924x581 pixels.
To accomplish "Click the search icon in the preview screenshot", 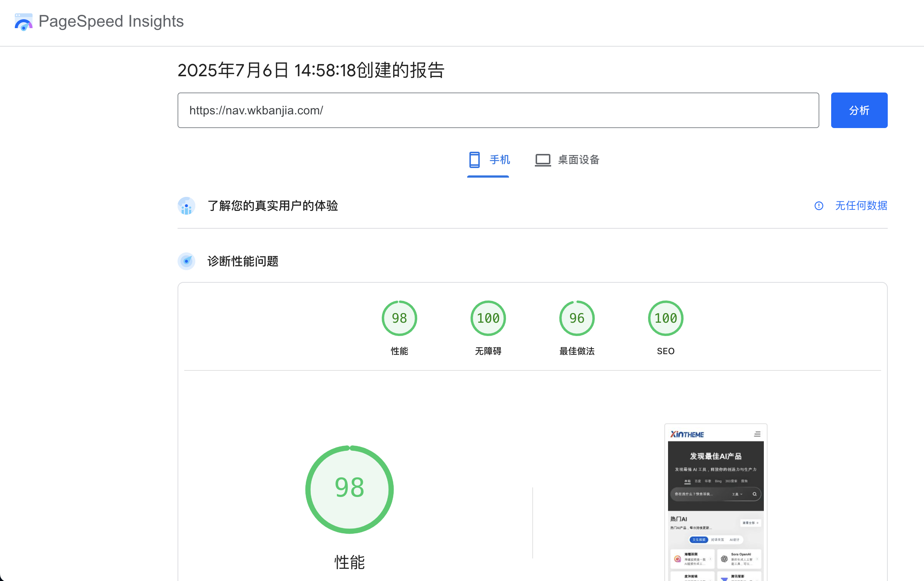I will 754,494.
